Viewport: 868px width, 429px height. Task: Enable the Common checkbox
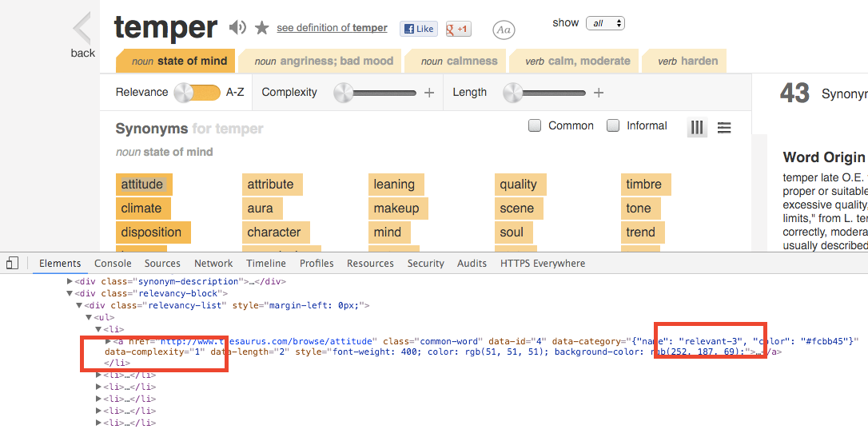click(x=535, y=125)
